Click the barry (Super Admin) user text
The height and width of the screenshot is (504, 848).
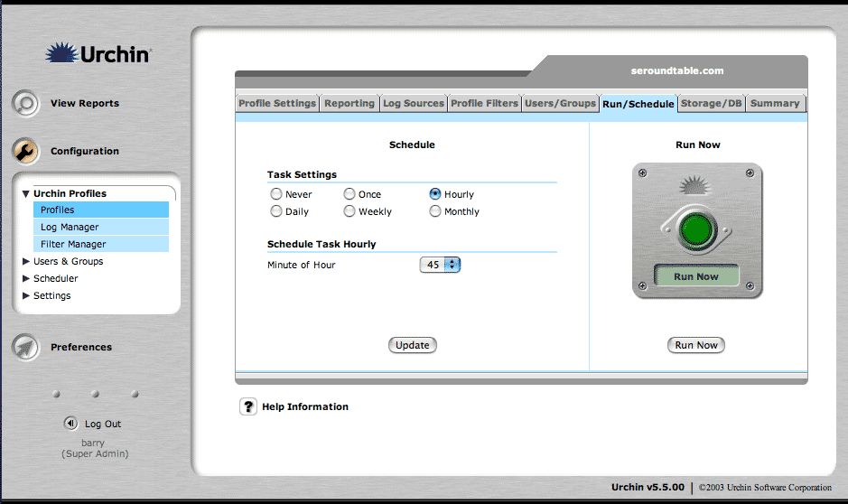click(x=95, y=448)
